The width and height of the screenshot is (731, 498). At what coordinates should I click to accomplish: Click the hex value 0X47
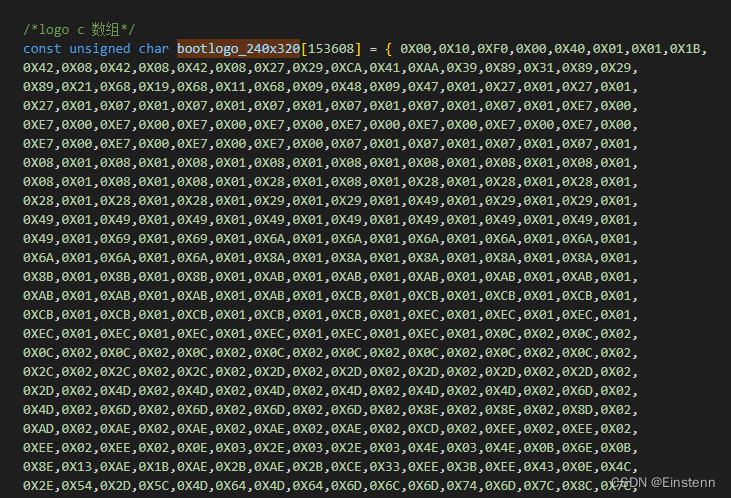point(423,87)
